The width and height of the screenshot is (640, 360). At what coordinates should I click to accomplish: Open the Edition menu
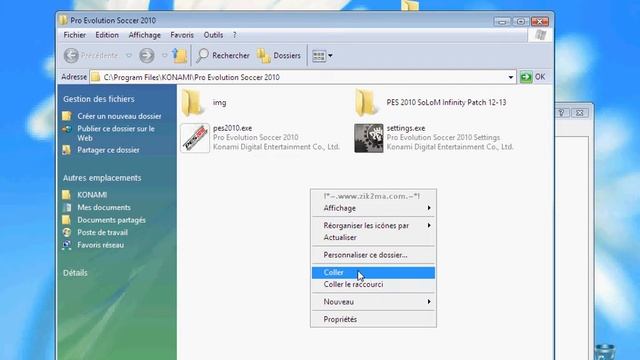point(107,35)
